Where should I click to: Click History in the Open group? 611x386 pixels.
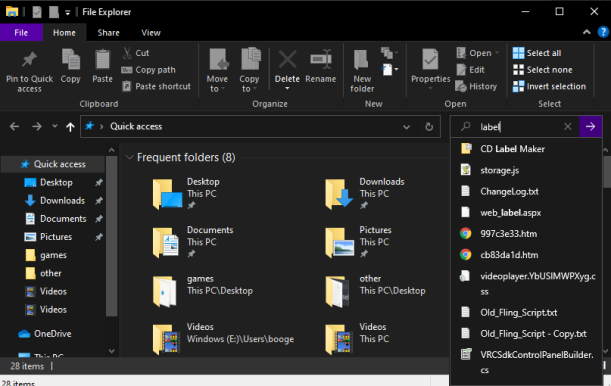(x=476, y=86)
